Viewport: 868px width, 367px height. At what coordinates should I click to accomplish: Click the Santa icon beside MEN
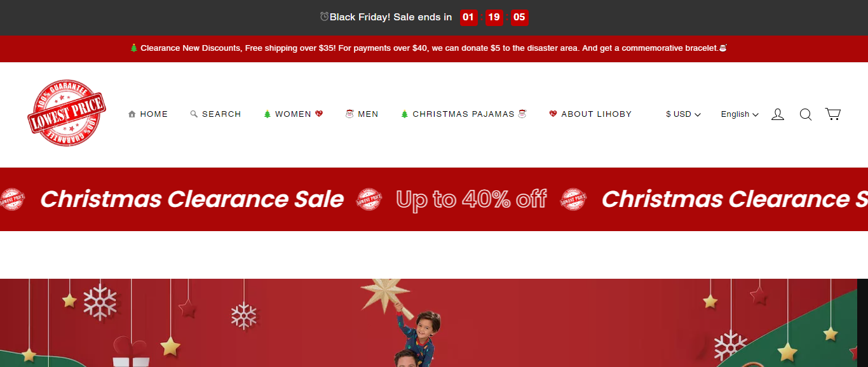pyautogui.click(x=349, y=114)
